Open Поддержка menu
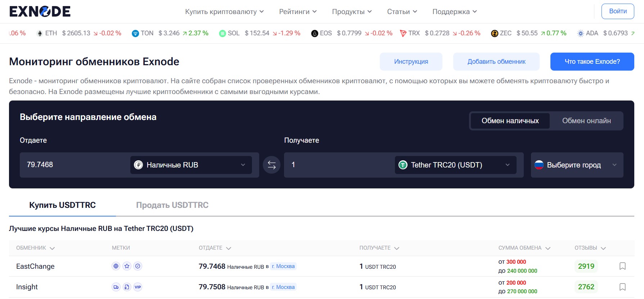The width and height of the screenshot is (644, 299). [x=455, y=12]
